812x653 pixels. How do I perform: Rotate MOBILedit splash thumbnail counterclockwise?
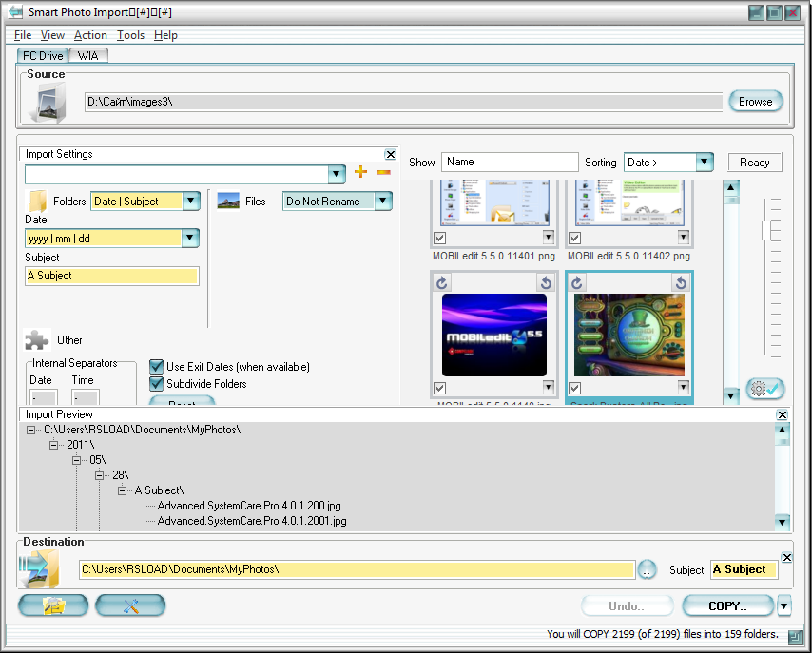tap(546, 282)
